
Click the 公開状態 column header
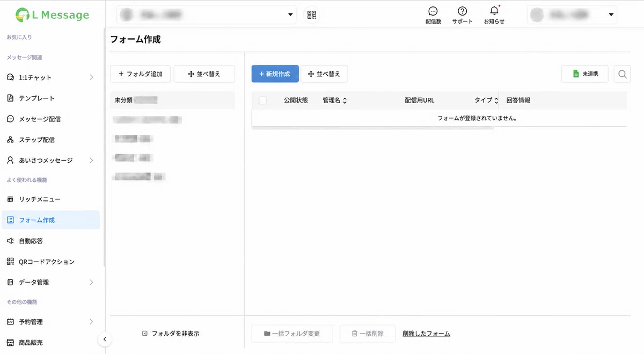pyautogui.click(x=296, y=100)
